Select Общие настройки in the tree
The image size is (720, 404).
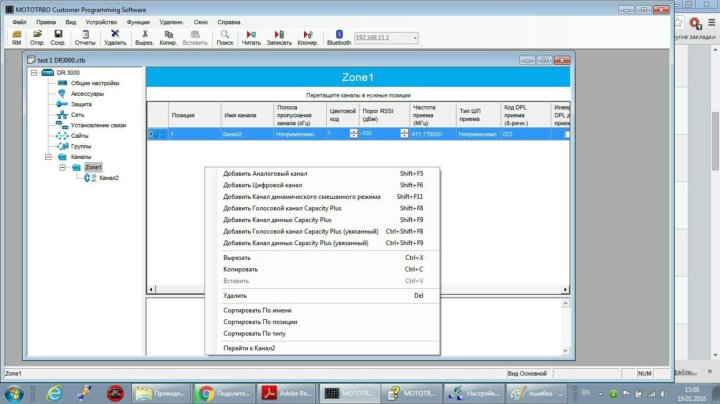(95, 82)
